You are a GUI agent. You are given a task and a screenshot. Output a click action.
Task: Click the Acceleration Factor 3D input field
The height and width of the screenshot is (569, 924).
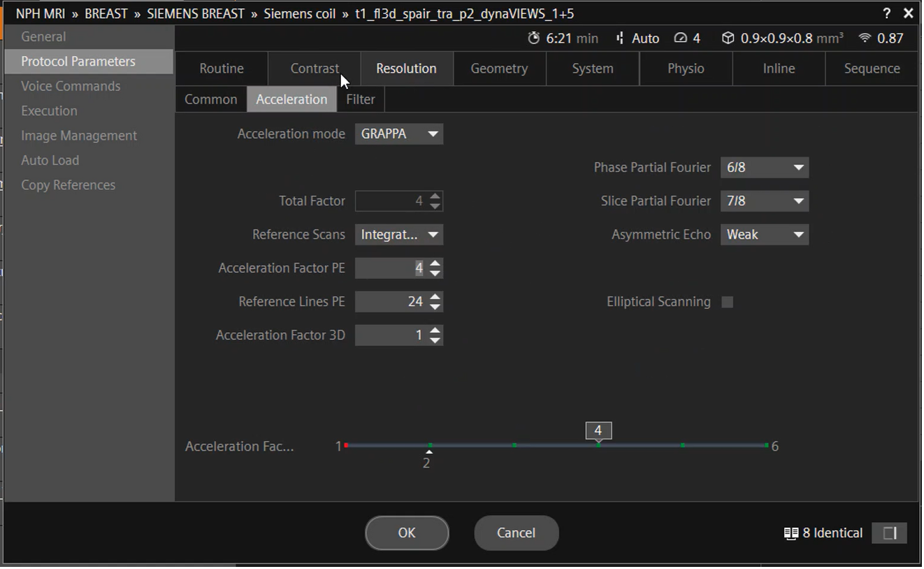pyautogui.click(x=392, y=336)
